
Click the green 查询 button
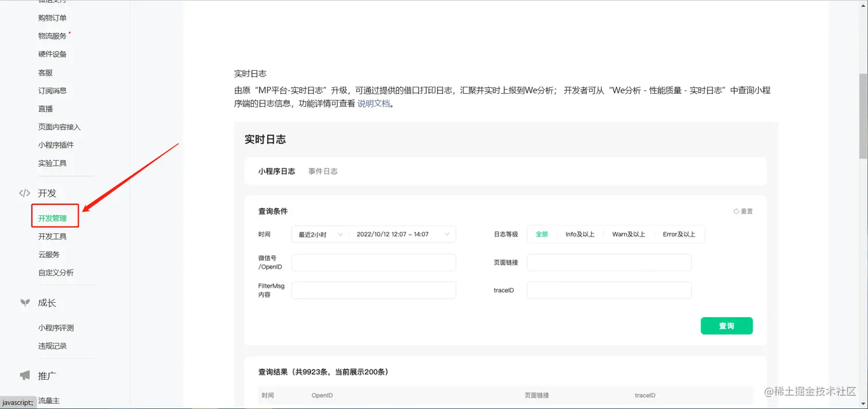coord(726,326)
